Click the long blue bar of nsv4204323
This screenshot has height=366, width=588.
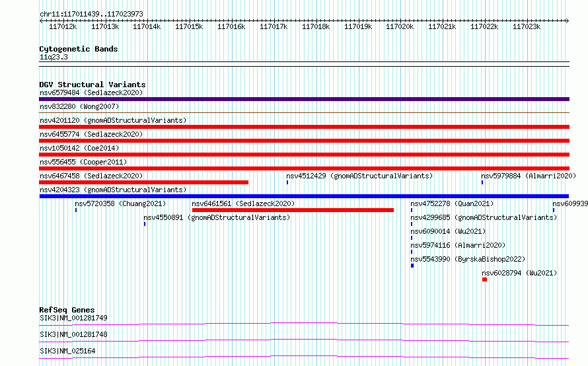[304, 196]
